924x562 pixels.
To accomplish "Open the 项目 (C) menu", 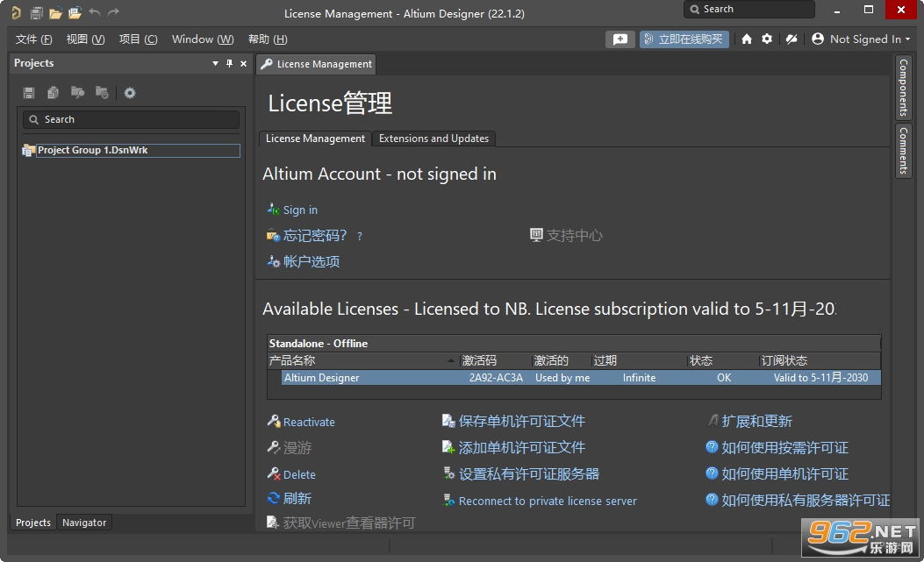I will (x=139, y=39).
